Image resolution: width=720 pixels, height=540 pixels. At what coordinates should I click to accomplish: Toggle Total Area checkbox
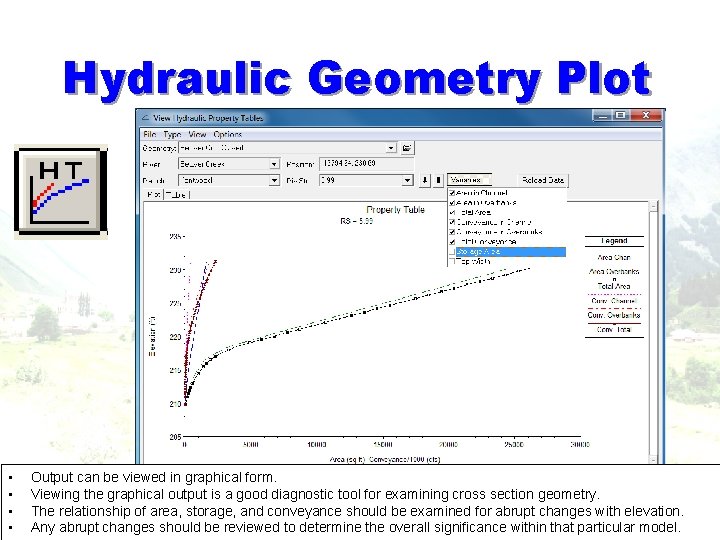(452, 212)
